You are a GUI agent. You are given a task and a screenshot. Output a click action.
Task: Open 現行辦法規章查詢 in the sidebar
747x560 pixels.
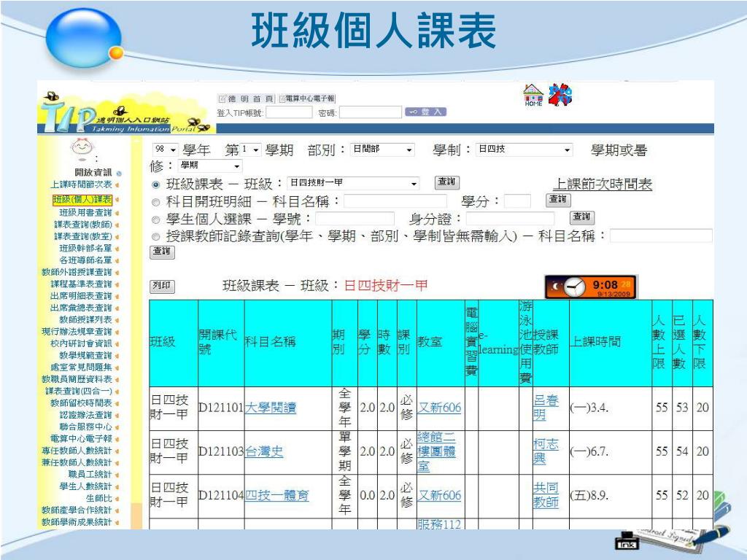pos(77,332)
